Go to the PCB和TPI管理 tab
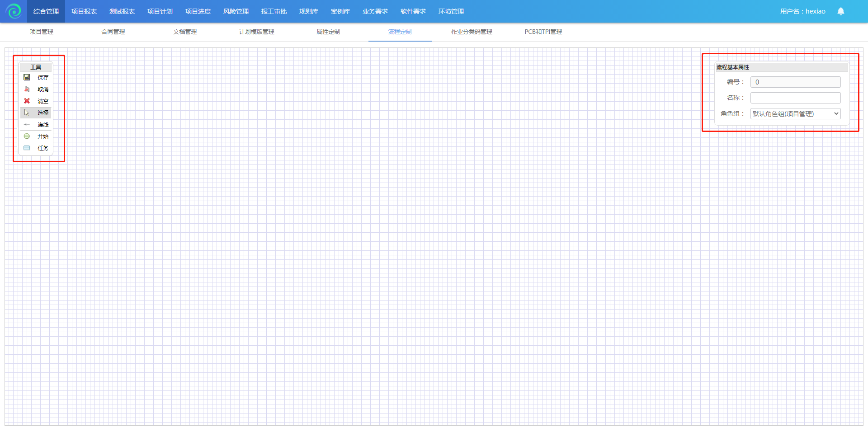The width and height of the screenshot is (868, 437). click(543, 32)
